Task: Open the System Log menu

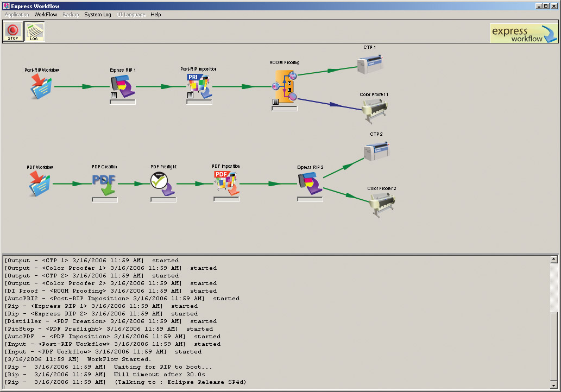Action: (98, 15)
